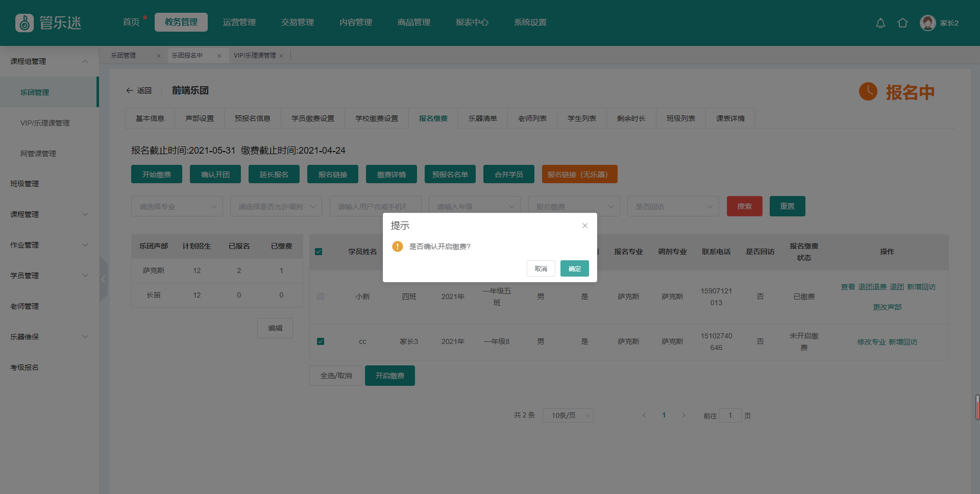Close the 乐团报名中 tab
This screenshot has width=980, height=494.
tap(219, 56)
